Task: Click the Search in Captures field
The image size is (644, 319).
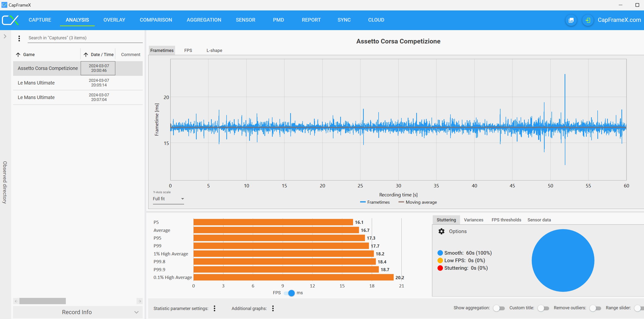Action: pos(85,38)
